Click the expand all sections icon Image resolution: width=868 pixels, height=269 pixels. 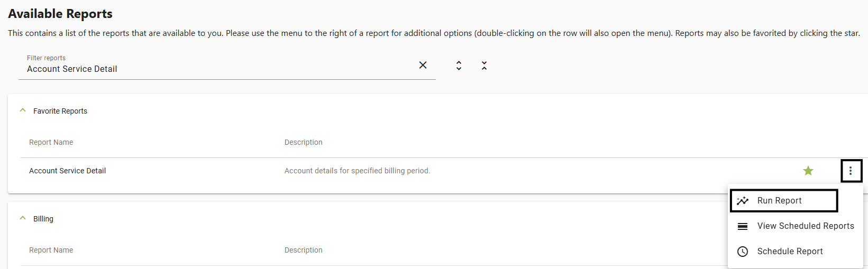459,66
